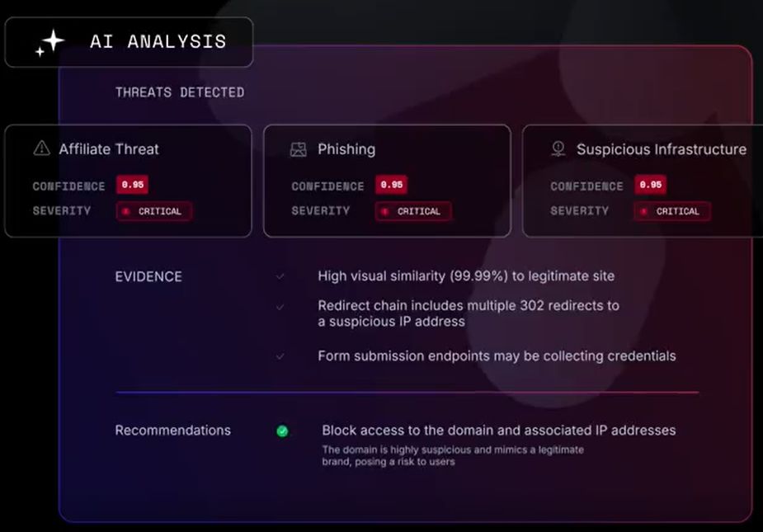Image resolution: width=763 pixels, height=532 pixels.
Task: Click the AI Analysis sparkle icon
Action: coord(50,42)
